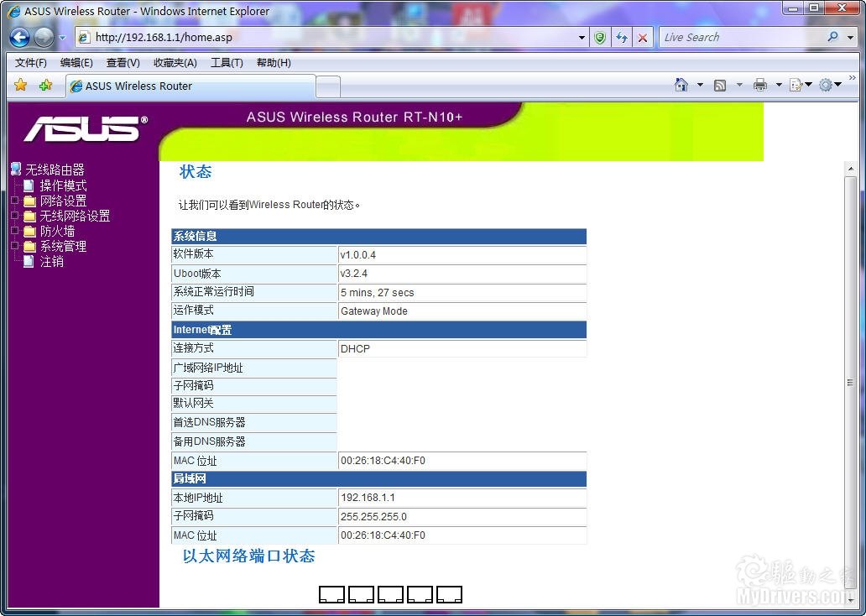Stop loading with the red X icon
The image size is (866, 616).
pos(643,38)
